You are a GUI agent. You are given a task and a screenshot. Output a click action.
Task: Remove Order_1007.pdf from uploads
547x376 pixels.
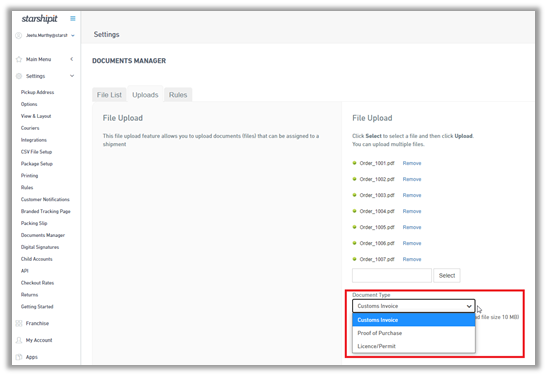point(412,260)
